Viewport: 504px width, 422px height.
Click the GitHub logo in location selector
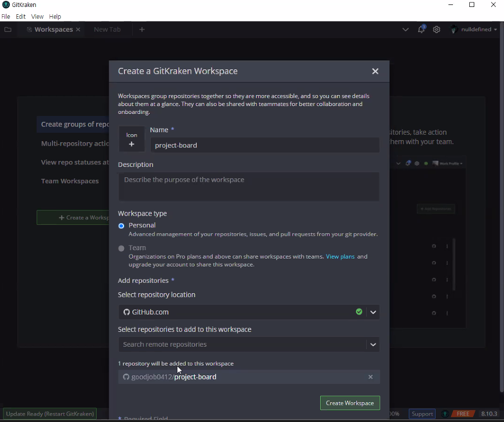126,312
